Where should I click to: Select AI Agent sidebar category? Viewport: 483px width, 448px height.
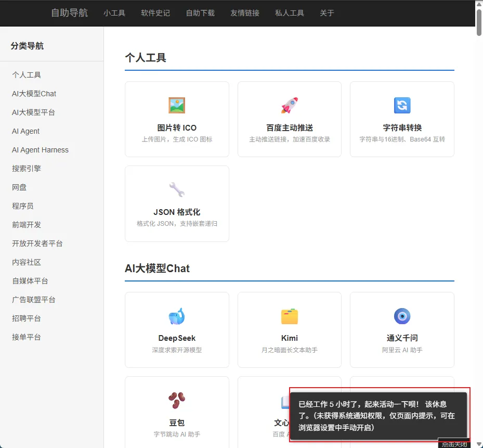pyautogui.click(x=25, y=131)
